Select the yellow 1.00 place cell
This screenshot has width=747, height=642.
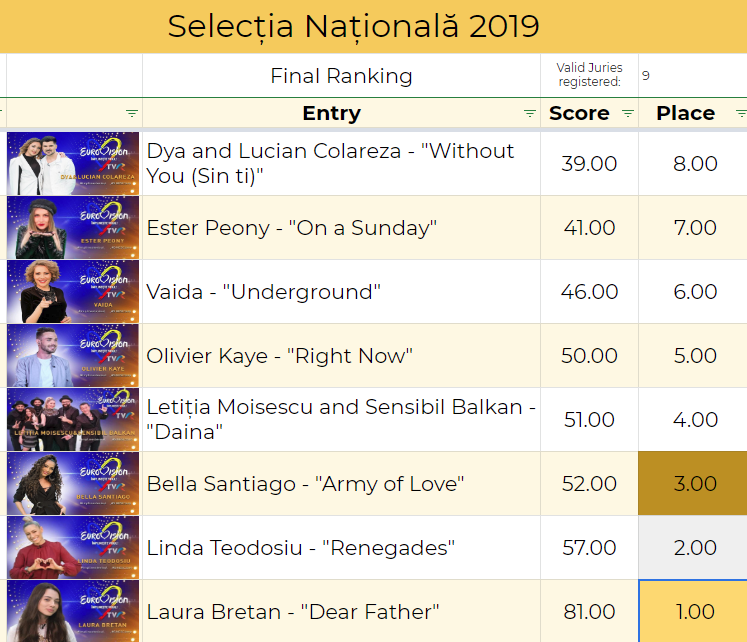coord(693,611)
